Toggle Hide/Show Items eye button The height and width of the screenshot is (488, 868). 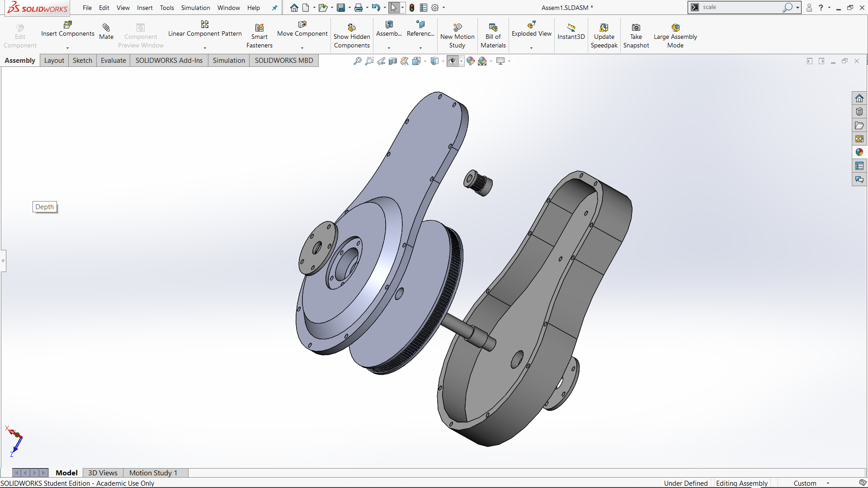(452, 61)
